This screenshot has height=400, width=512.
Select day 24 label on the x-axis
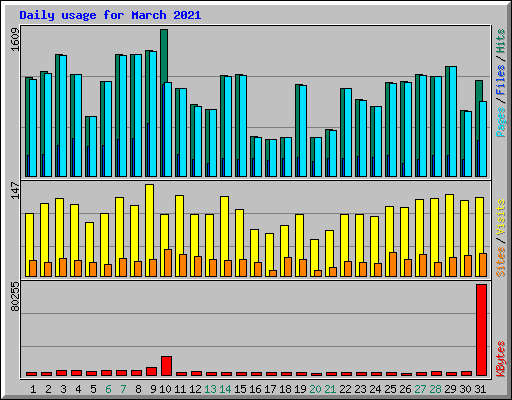pyautogui.click(x=375, y=389)
